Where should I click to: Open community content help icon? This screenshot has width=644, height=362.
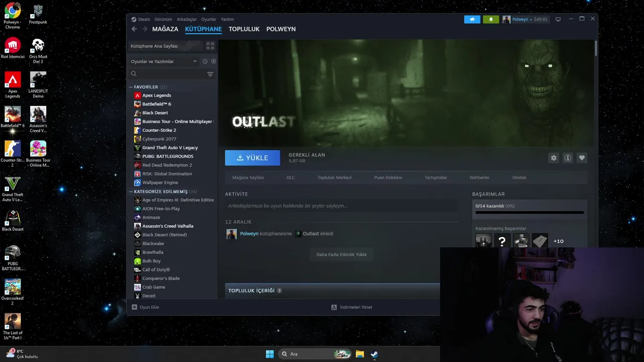click(279, 291)
